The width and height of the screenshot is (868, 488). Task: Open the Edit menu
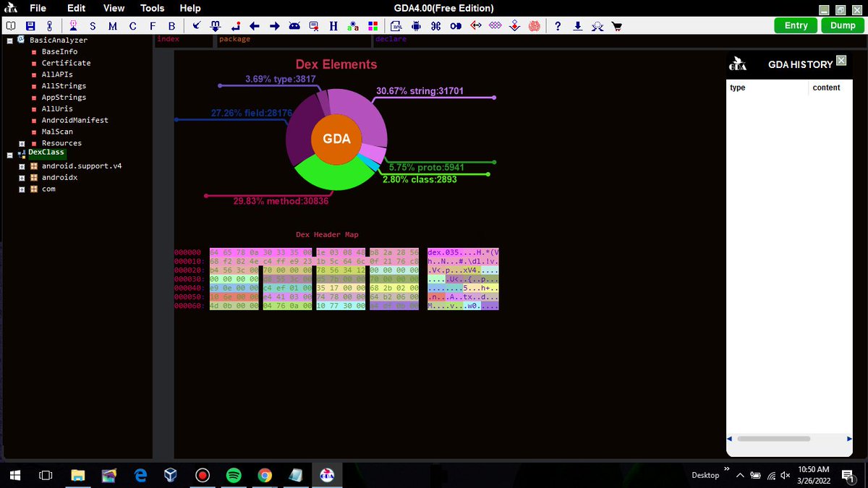76,8
